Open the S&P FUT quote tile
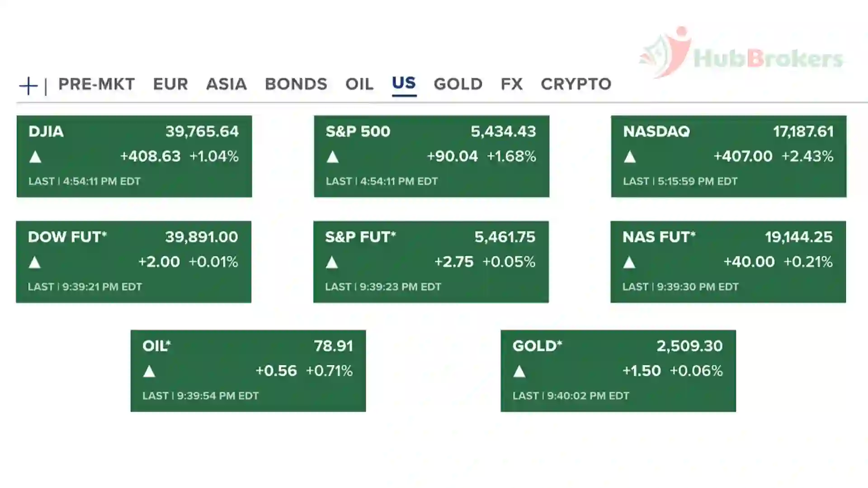Image resolution: width=868 pixels, height=488 pixels. pyautogui.click(x=431, y=262)
